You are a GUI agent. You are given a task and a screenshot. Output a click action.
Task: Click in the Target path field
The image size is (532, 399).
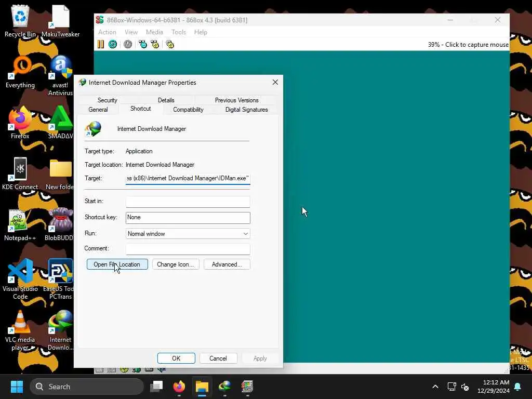(188, 179)
